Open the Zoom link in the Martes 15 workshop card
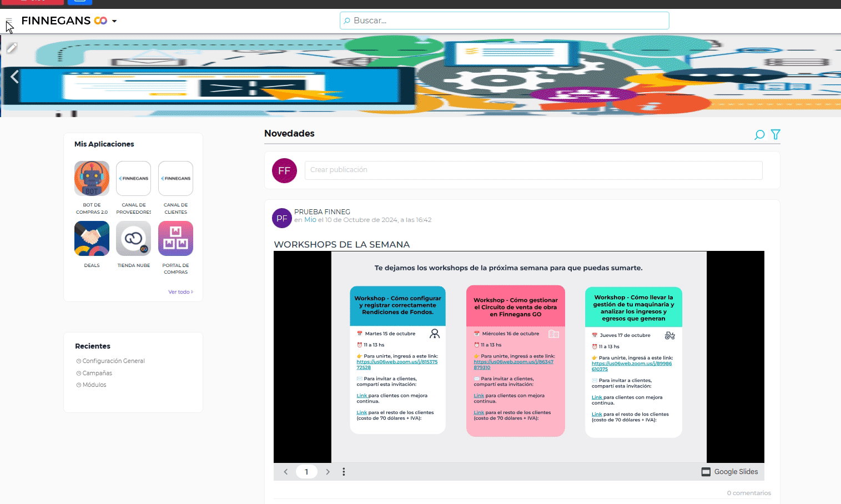 (x=397, y=364)
